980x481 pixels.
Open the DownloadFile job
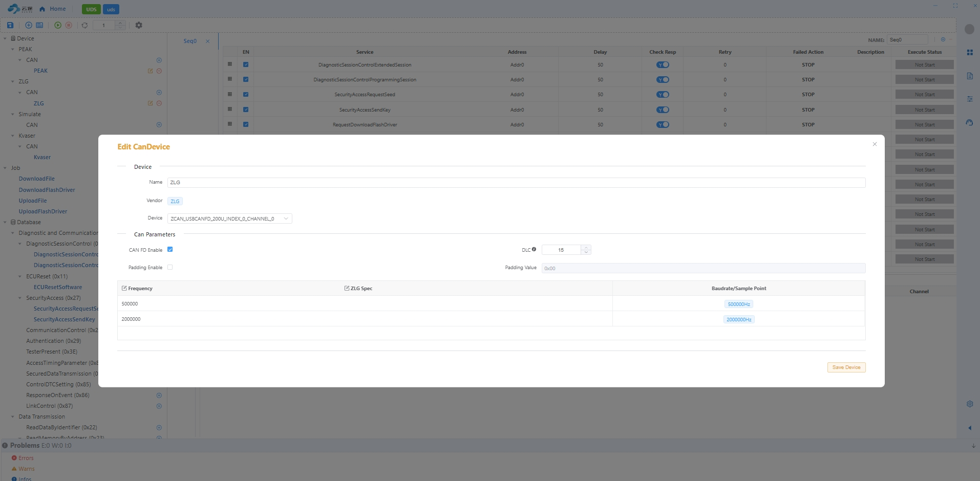[x=37, y=179]
